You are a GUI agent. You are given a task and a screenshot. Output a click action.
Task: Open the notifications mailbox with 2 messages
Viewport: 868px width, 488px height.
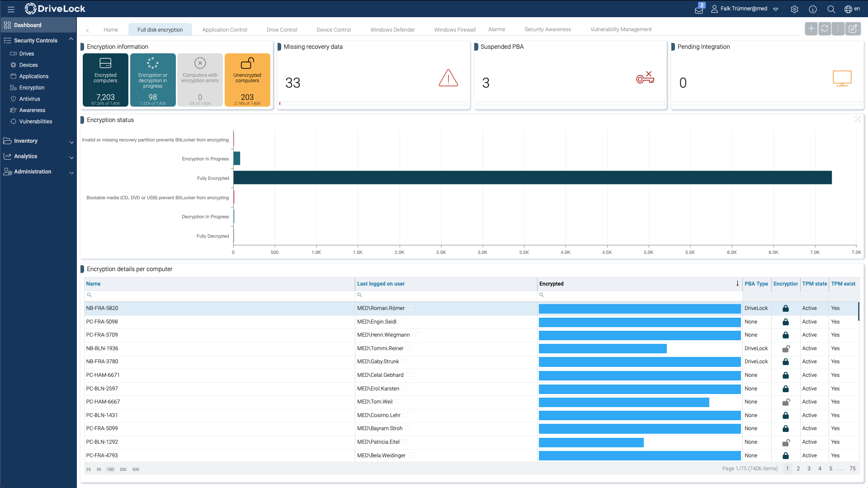pyautogui.click(x=698, y=9)
